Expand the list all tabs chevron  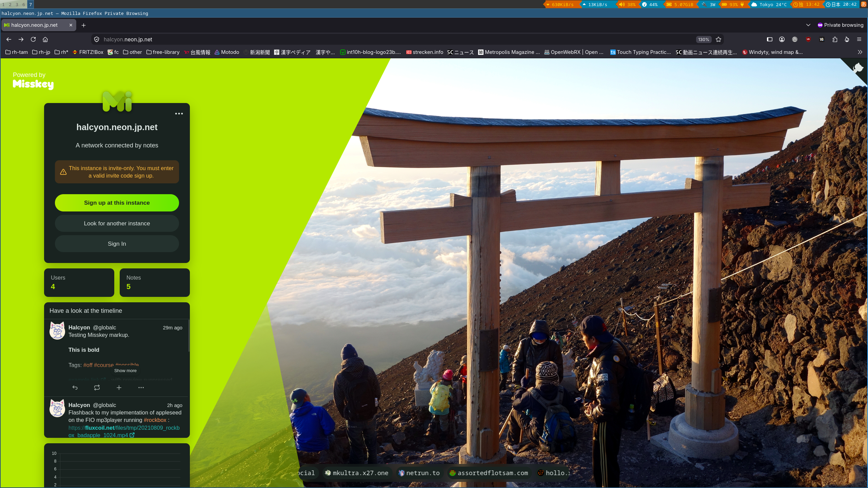click(x=808, y=25)
